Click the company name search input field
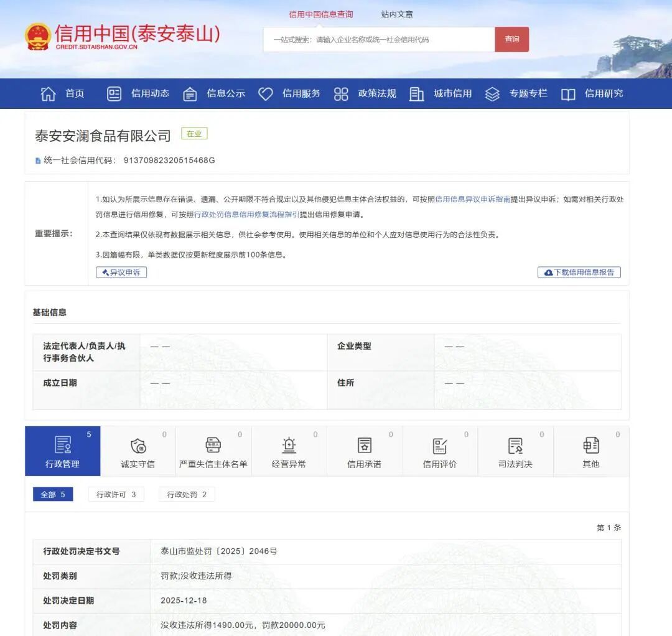Image resolution: width=672 pixels, height=636 pixels. coord(378,40)
